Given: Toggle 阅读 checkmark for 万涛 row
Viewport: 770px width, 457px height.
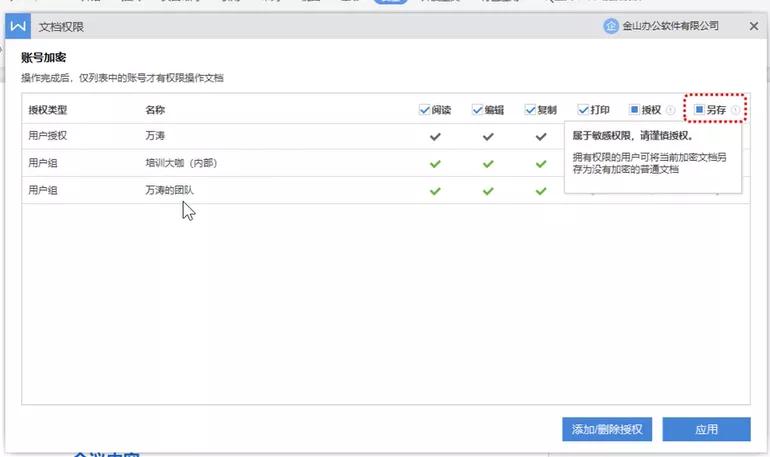Looking at the screenshot, I should [435, 136].
